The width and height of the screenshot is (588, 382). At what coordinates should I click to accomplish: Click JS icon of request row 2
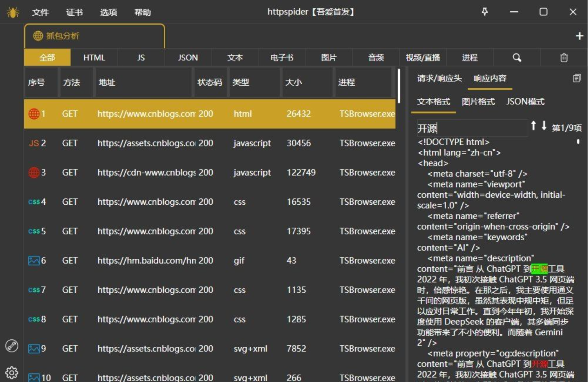click(34, 143)
